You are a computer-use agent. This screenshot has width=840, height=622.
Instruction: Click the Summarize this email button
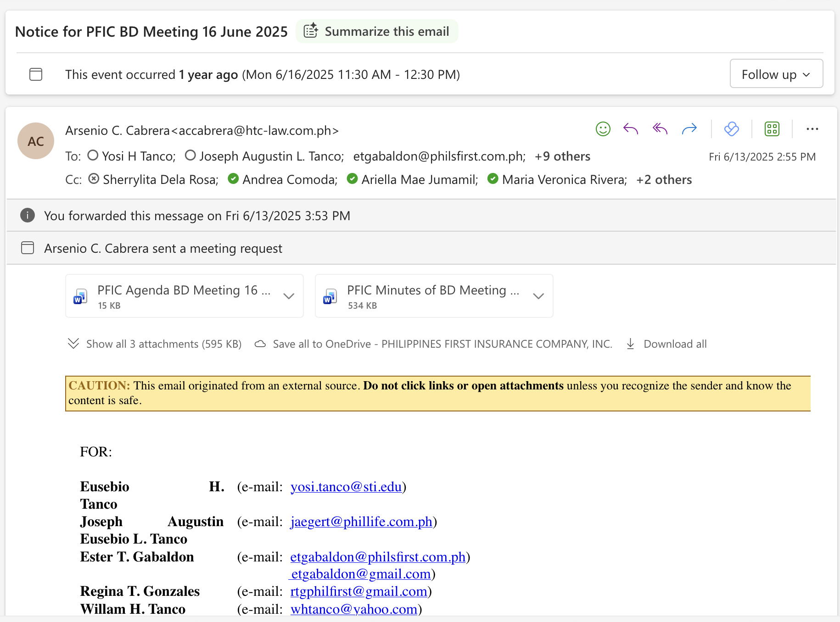coord(377,31)
